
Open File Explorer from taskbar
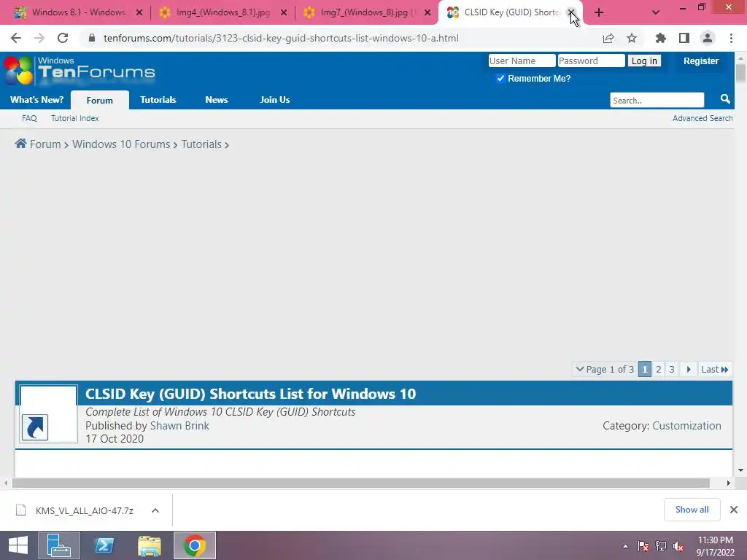[149, 545]
